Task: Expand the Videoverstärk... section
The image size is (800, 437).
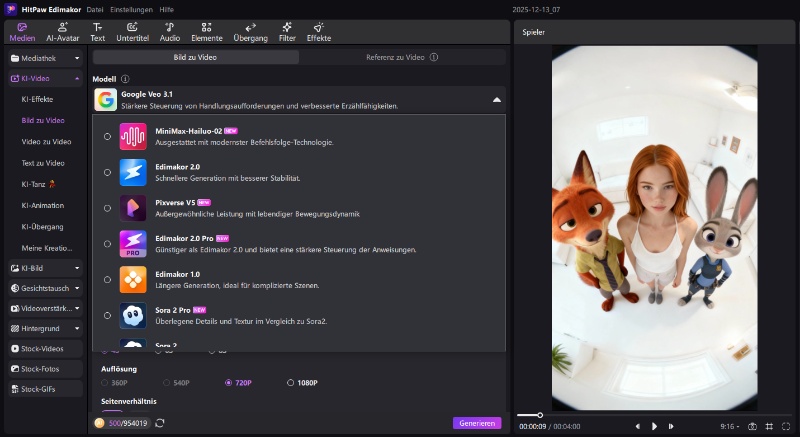Action: click(77, 308)
